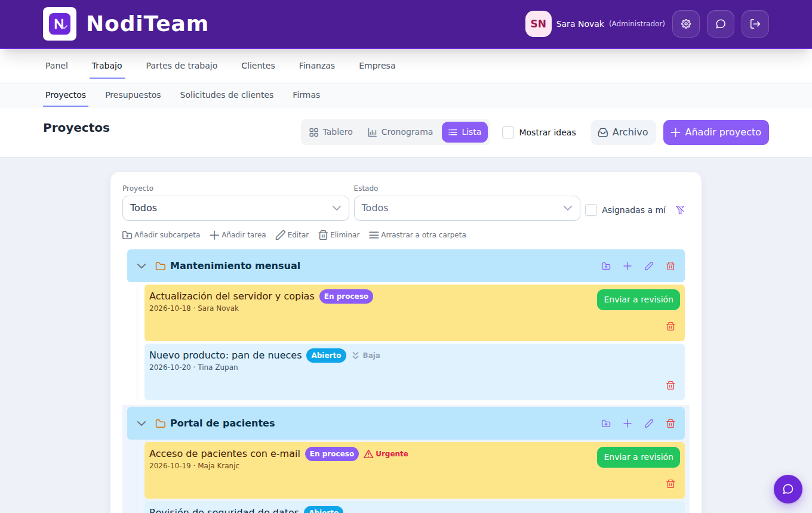Click the En proceso badge on Actualización task

click(x=346, y=296)
